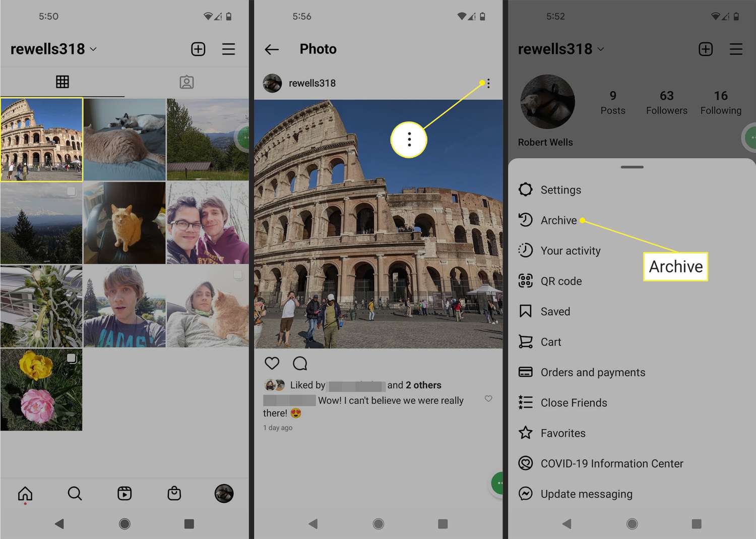Like the comment using the small heart

[x=488, y=399]
